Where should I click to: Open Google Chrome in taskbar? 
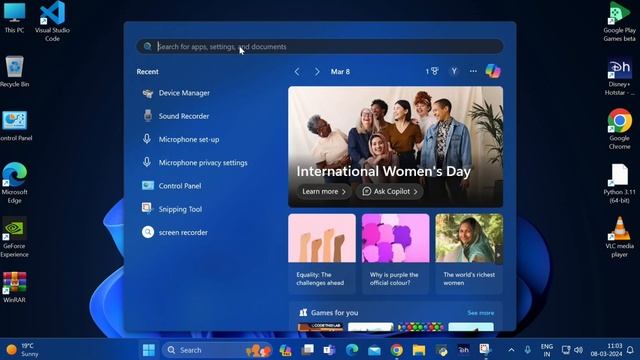[x=396, y=350]
